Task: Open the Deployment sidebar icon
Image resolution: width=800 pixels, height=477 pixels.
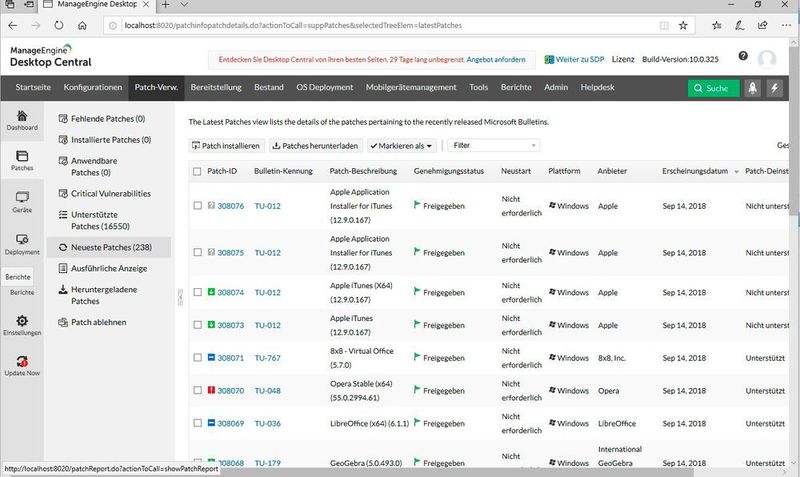Action: [x=22, y=244]
